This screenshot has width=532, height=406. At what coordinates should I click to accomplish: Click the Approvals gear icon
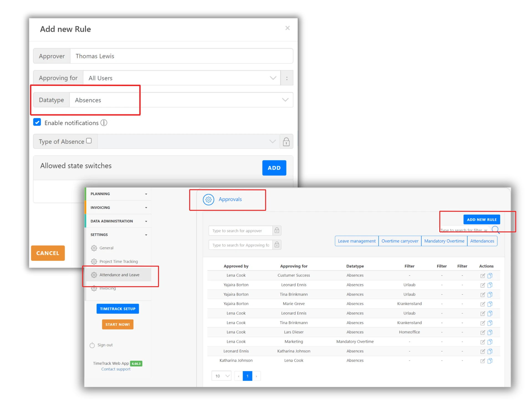tap(208, 199)
